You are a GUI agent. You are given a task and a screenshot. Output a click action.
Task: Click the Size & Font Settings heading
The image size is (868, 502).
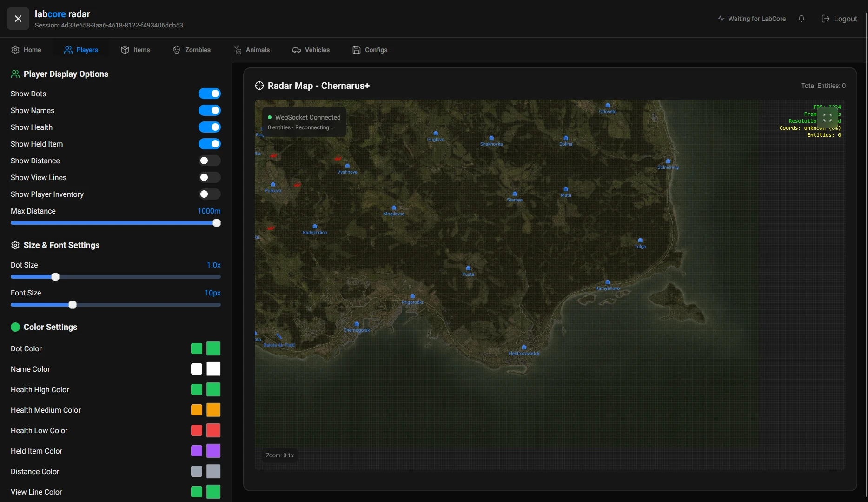(x=62, y=245)
